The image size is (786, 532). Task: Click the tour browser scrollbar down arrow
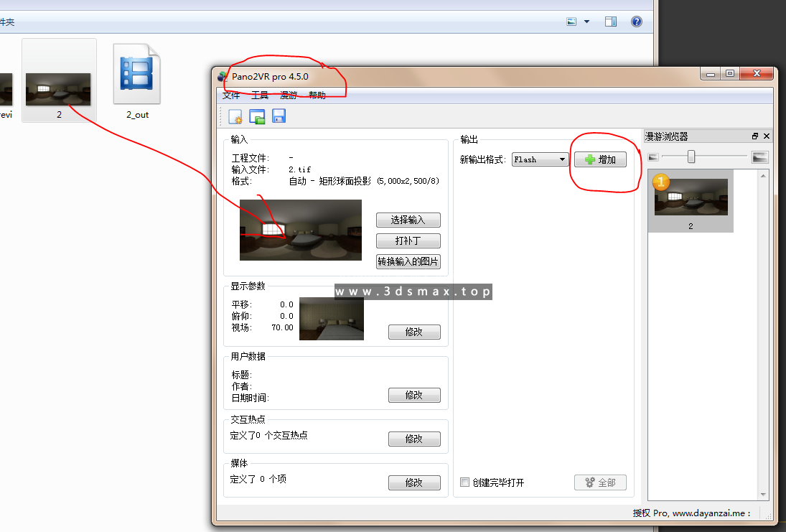(x=763, y=495)
